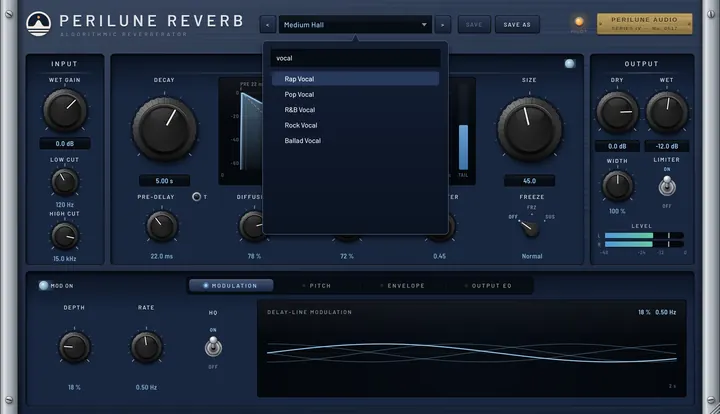Click the Dry output knob

(x=617, y=112)
